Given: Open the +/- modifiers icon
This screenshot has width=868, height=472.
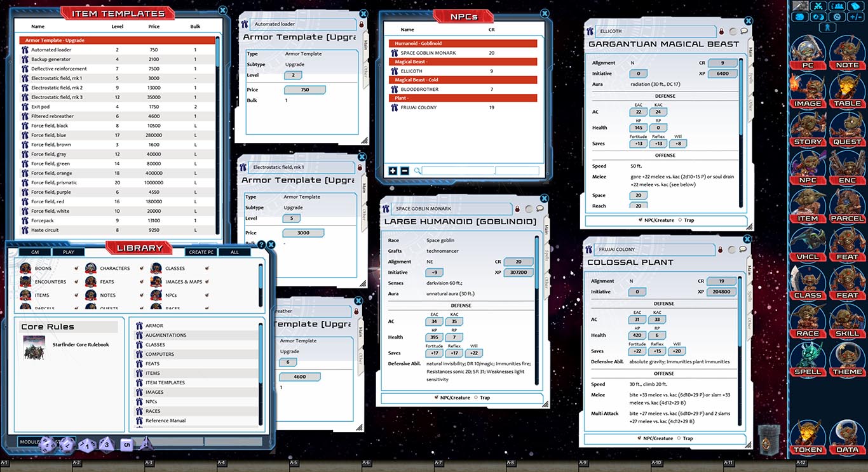Looking at the screenshot, I should (856, 17).
